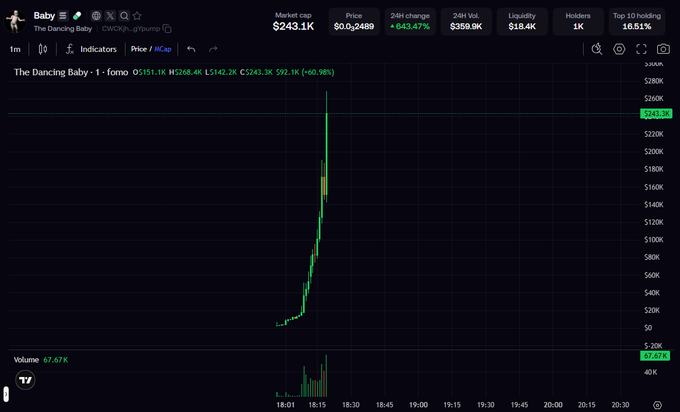Click the magnifier search icon beside X
This screenshot has height=412, width=680.
124,16
